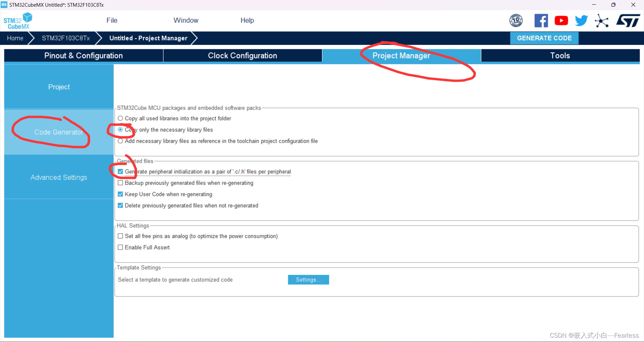The image size is (644, 342).
Task: Open the Twitter bird icon link
Action: tap(581, 21)
